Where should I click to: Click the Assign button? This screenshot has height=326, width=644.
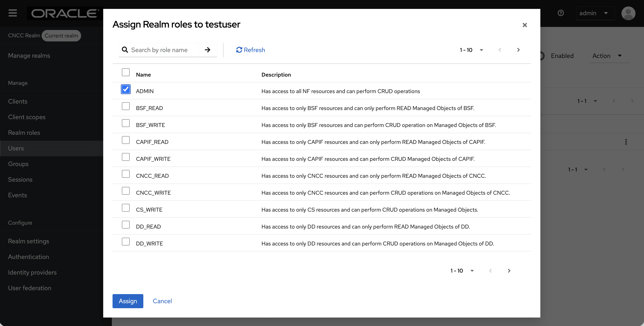click(127, 301)
